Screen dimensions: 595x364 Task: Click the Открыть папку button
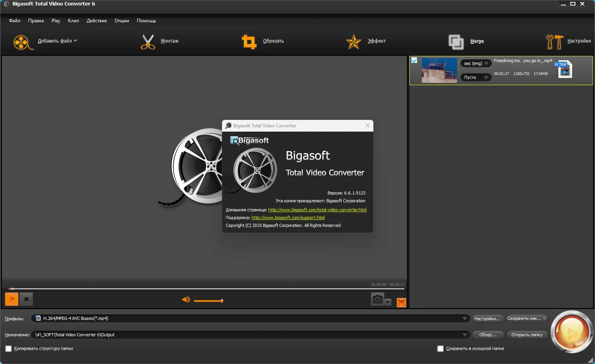[x=527, y=335]
